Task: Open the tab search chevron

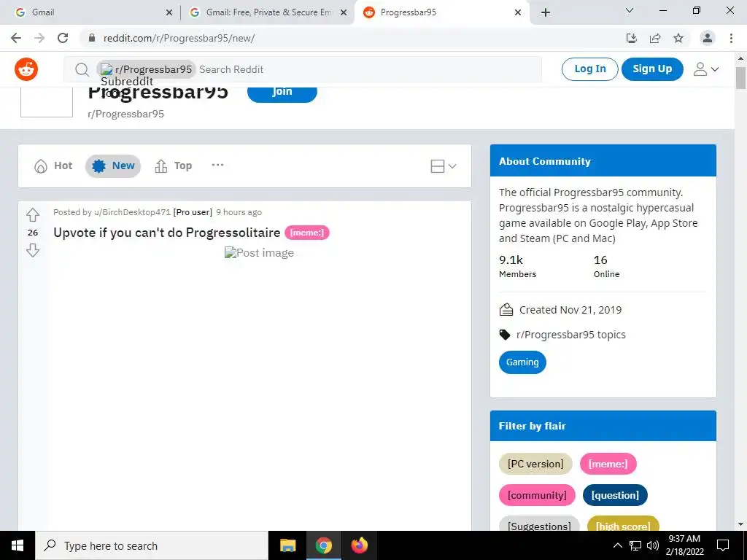Action: click(630, 10)
